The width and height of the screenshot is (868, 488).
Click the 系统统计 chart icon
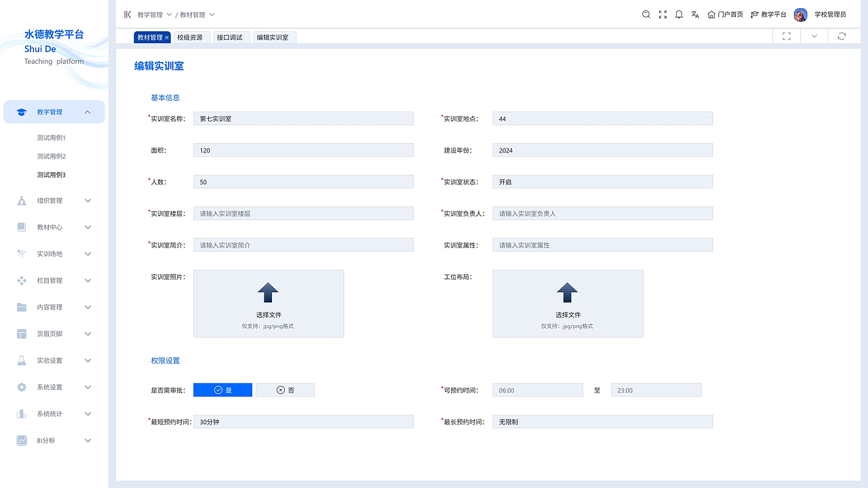click(x=22, y=413)
